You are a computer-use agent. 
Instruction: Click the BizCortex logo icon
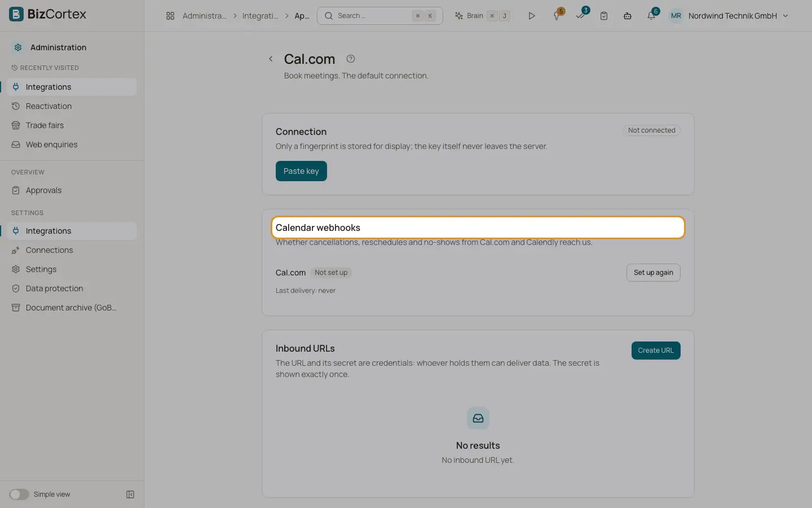[16, 14]
